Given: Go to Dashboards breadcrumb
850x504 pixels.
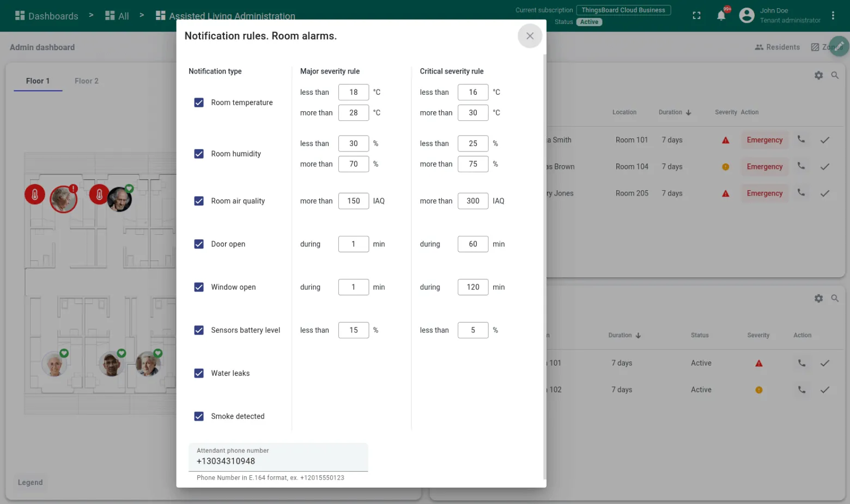Looking at the screenshot, I should click(47, 16).
